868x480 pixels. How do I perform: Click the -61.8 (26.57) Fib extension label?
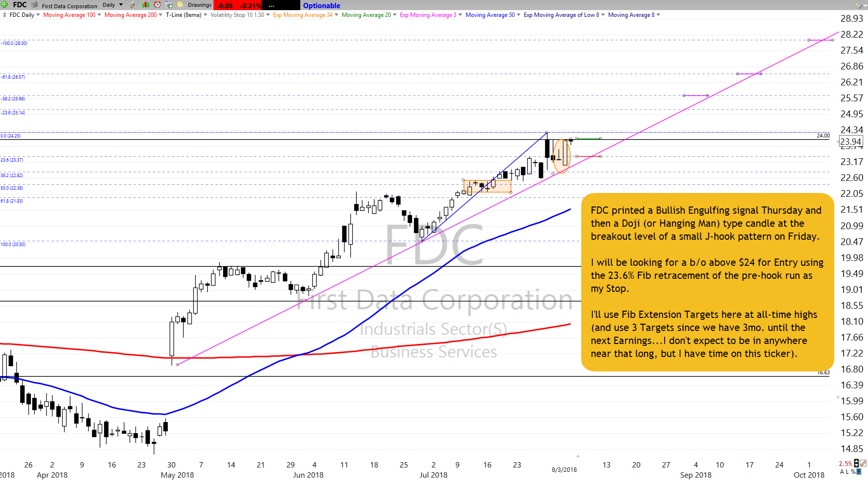(x=13, y=77)
